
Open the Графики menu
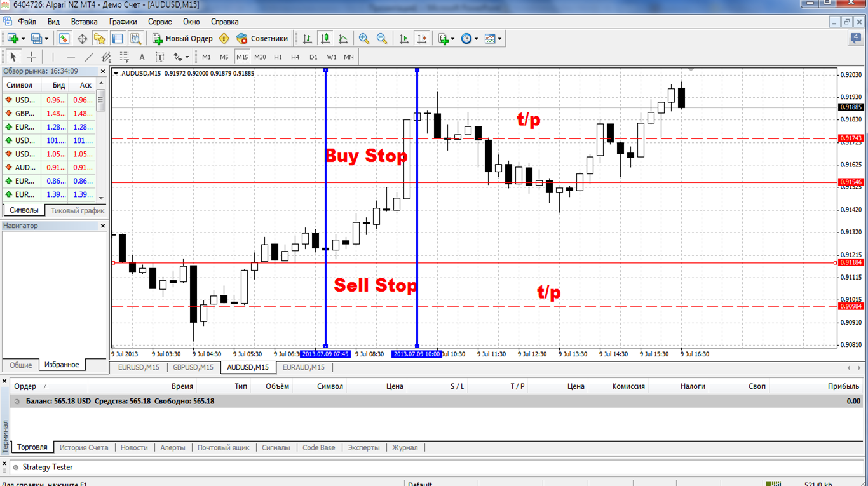coord(123,22)
